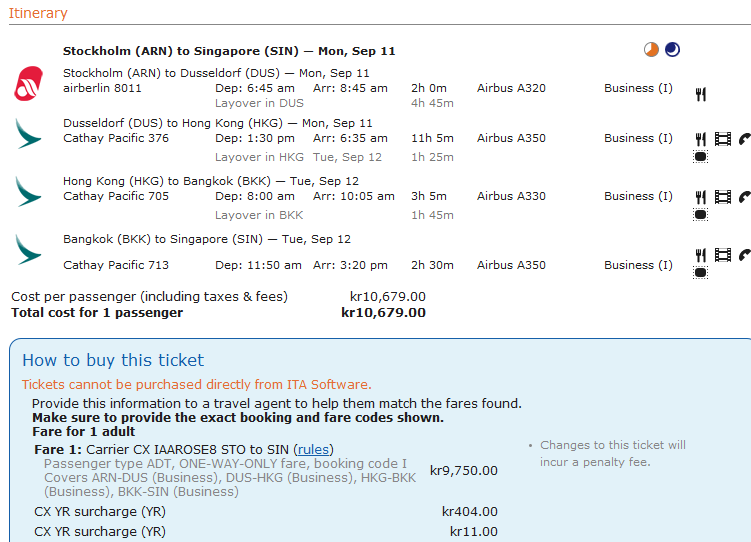Click the blue overnight flight moon icon
751x542 pixels.
[x=672, y=50]
